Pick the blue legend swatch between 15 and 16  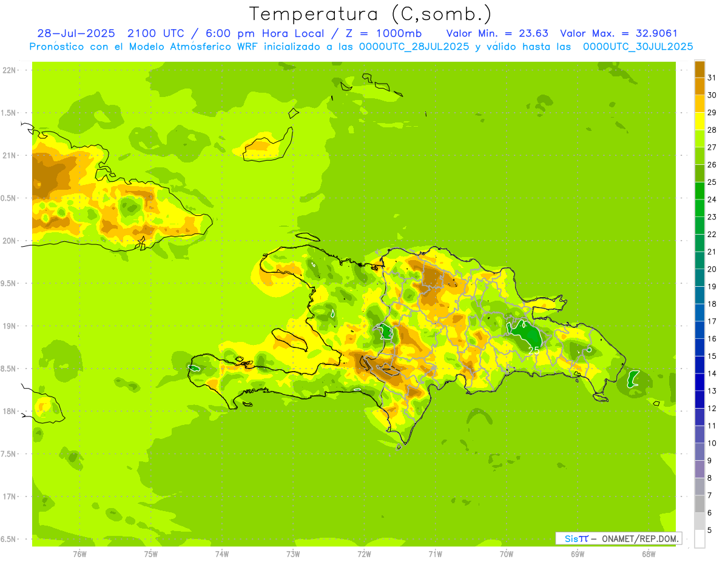[699, 347]
